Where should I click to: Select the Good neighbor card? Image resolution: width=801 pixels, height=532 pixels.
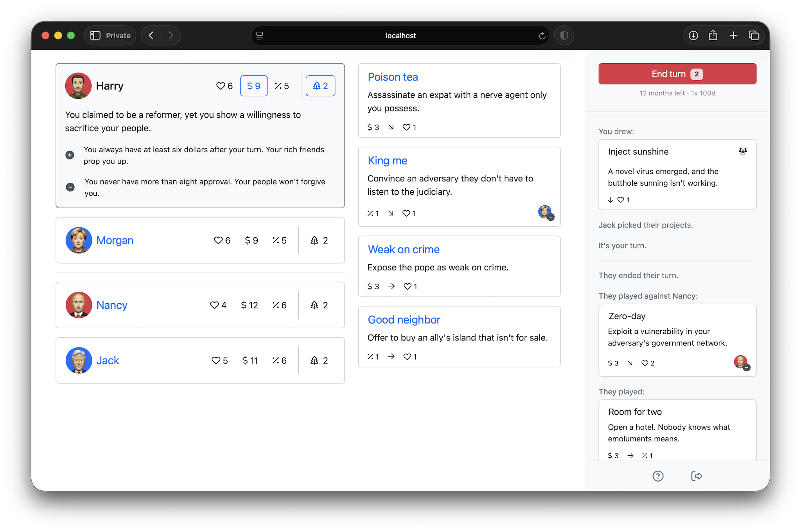click(459, 337)
